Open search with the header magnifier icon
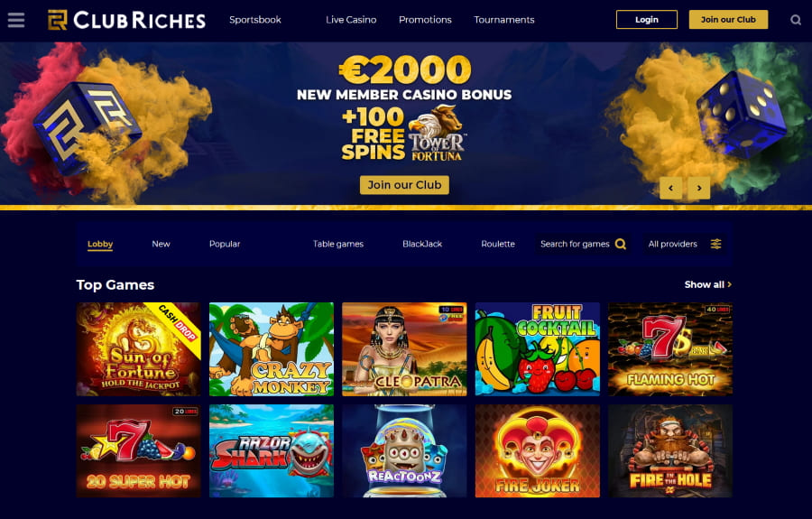This screenshot has width=812, height=519. tap(796, 20)
